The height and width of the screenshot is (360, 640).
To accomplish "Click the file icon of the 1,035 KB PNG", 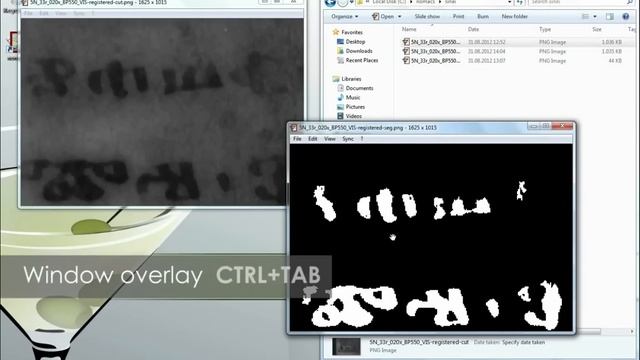I will (x=406, y=51).
